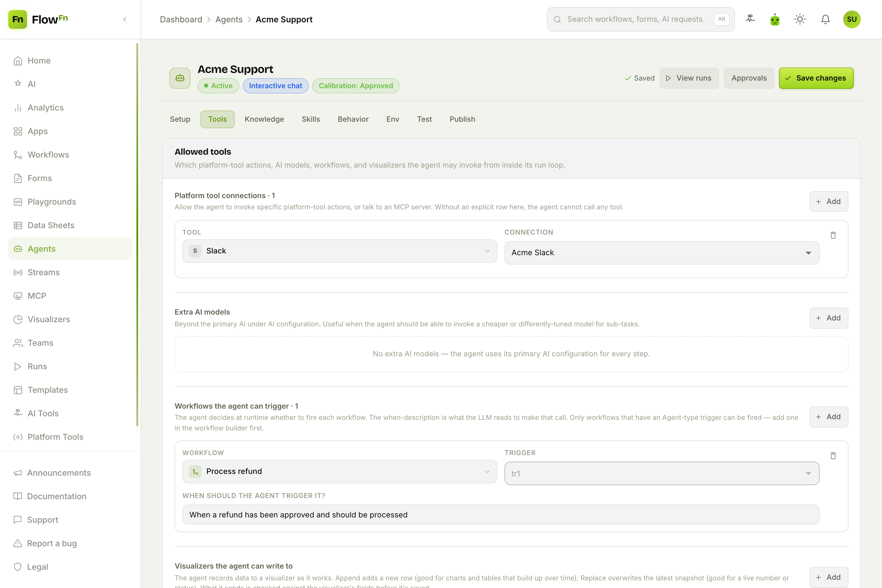Open Legal in the sidebar
This screenshot has height=588, width=882.
tap(70, 567)
